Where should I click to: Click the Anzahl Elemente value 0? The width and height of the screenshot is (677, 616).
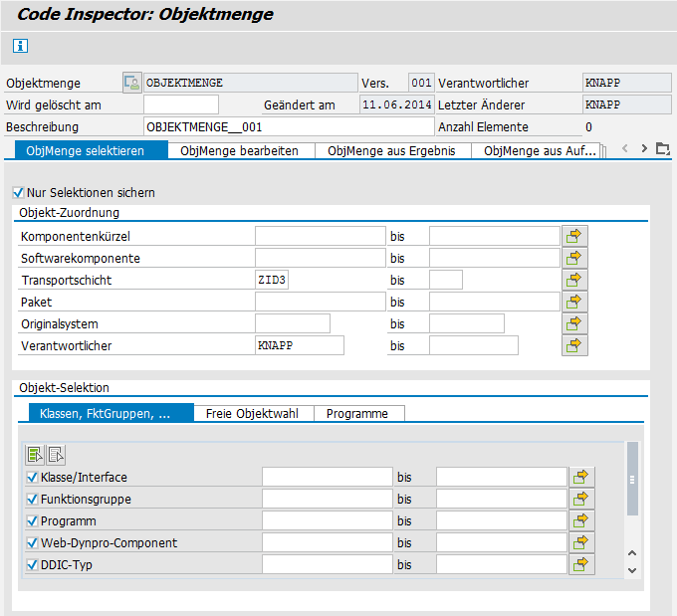coord(589,127)
